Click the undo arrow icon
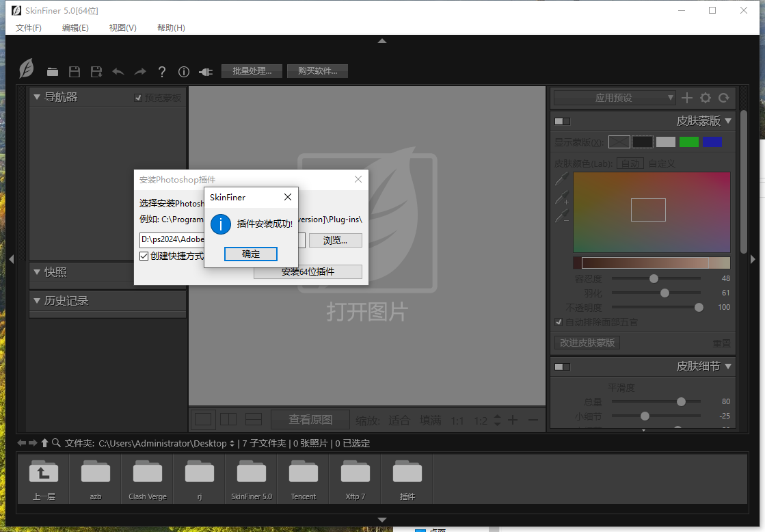Image resolution: width=765 pixels, height=532 pixels. pos(118,72)
